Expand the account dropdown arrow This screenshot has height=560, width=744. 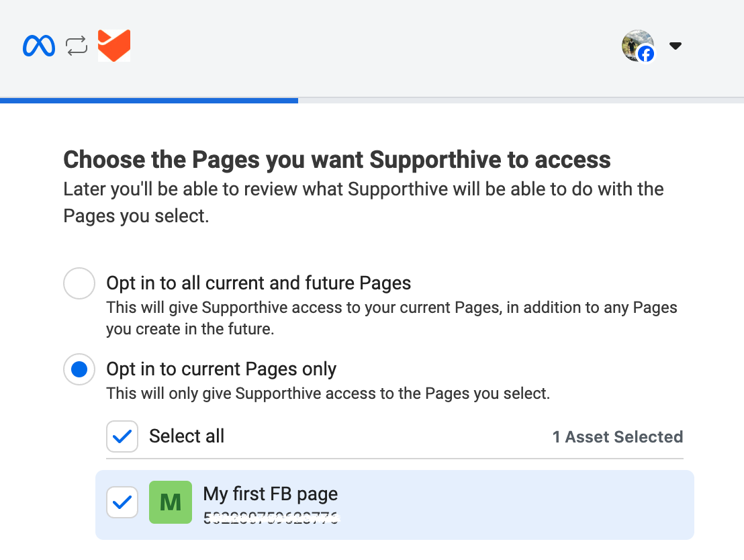[x=676, y=46]
